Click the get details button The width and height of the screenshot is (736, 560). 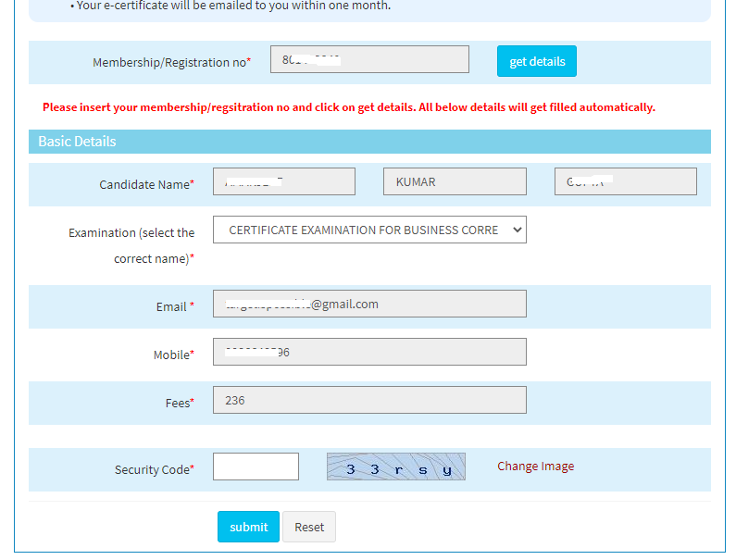(537, 61)
